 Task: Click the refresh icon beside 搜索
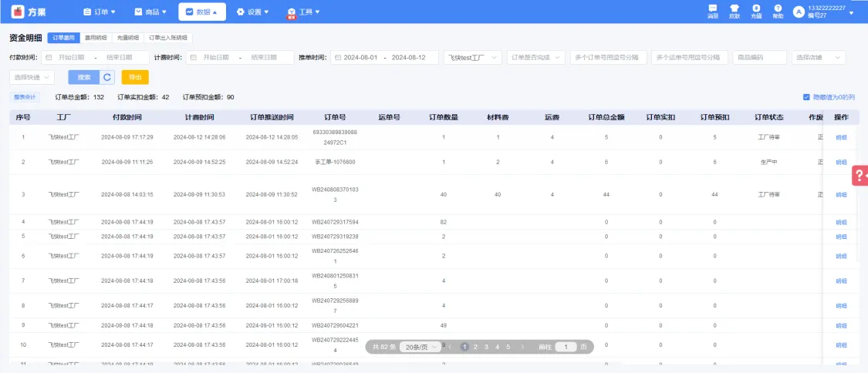pos(108,77)
